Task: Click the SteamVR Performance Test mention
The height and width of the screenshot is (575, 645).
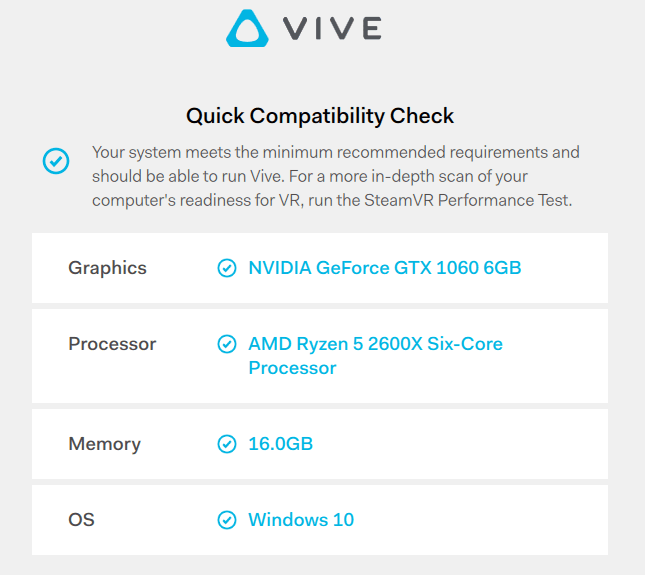Action: pos(467,200)
